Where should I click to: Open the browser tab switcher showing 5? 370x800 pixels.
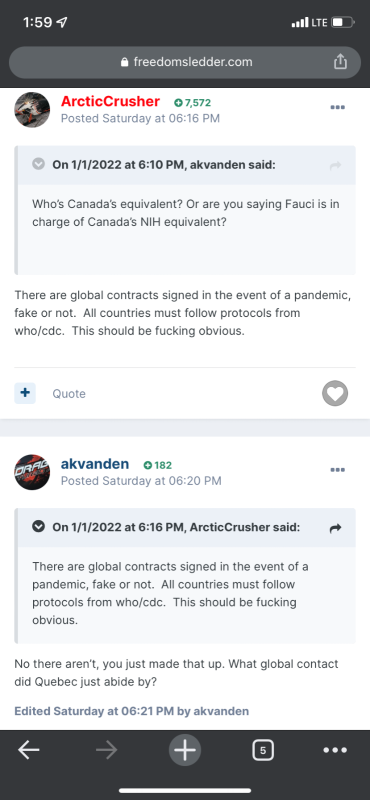point(263,750)
